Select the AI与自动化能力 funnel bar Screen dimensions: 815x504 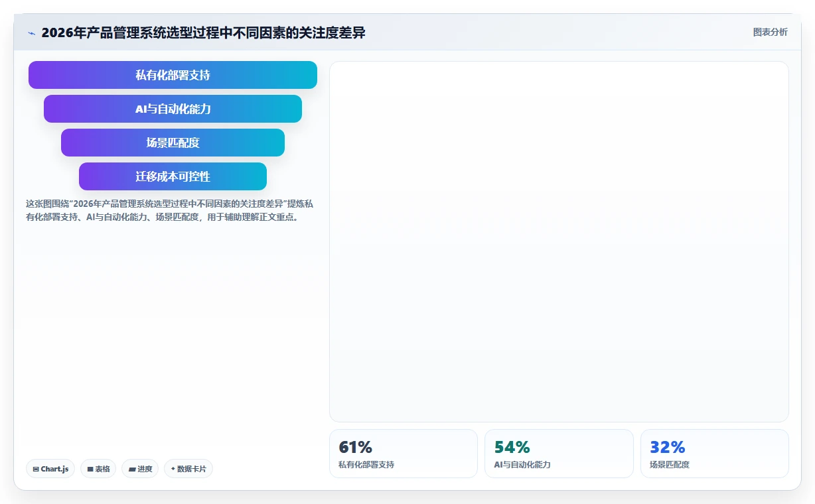(173, 109)
